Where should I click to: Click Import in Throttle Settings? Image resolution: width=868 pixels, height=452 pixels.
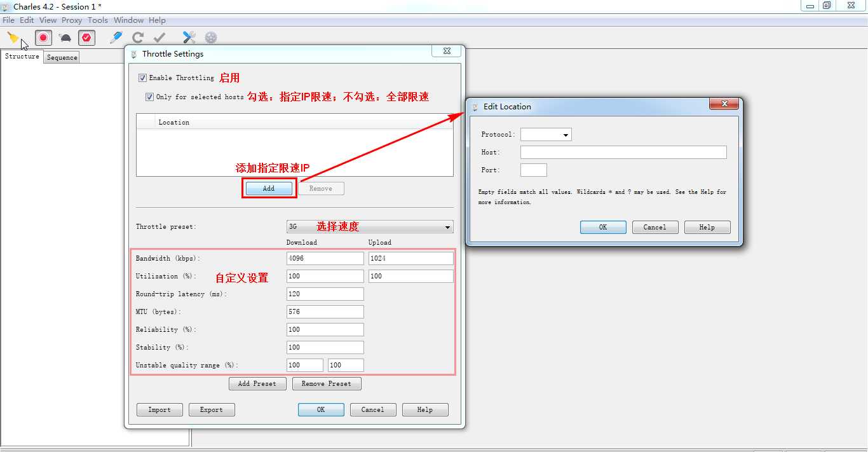pos(159,410)
